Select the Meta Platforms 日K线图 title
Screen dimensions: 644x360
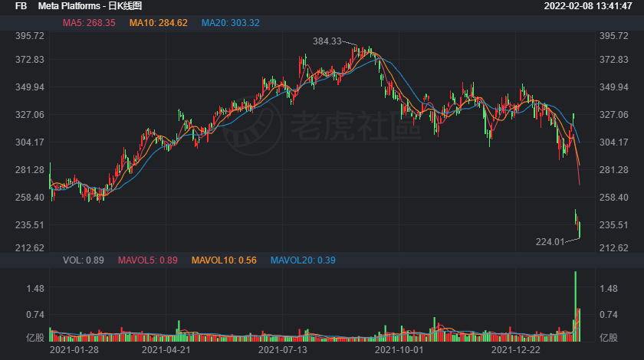pyautogui.click(x=90, y=6)
